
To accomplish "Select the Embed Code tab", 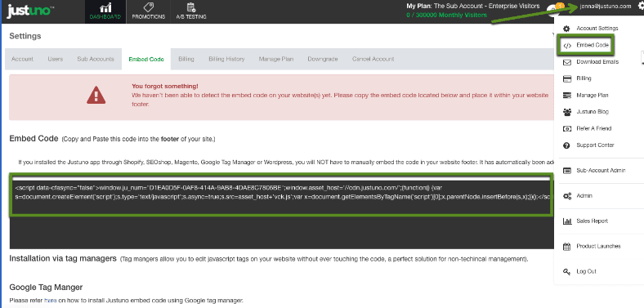I will 146,59.
